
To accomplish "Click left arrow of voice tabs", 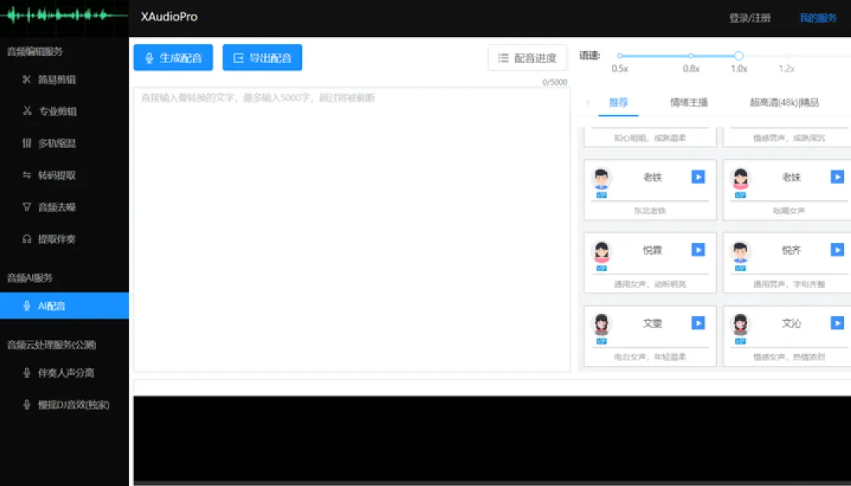I will click(x=587, y=102).
